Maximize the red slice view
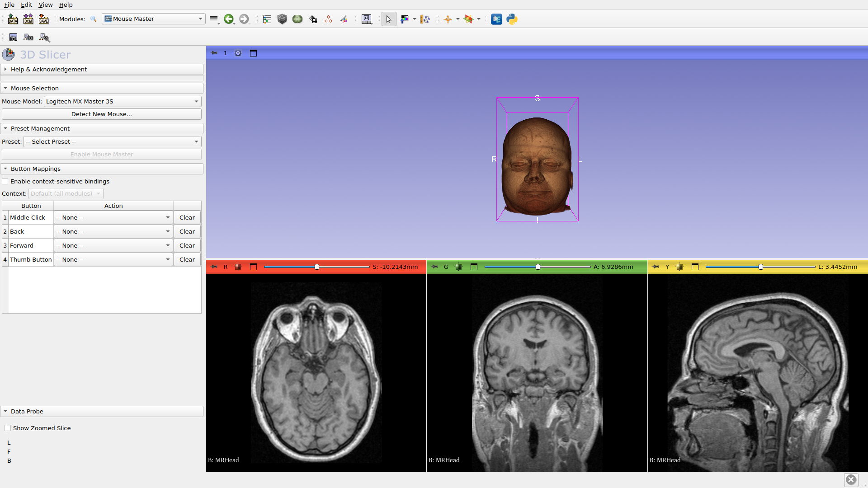 253,267
